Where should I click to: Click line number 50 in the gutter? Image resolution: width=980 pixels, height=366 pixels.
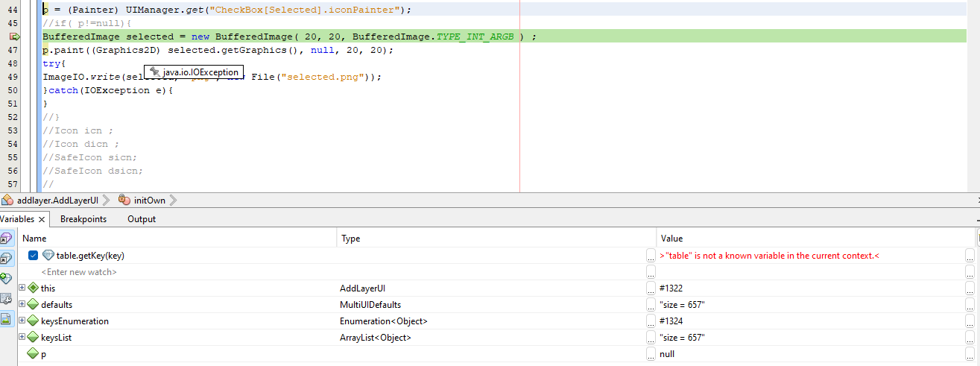(x=13, y=90)
